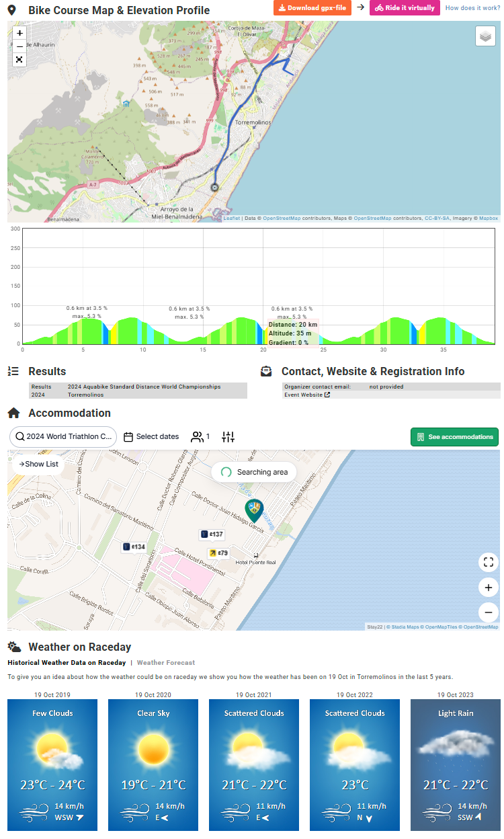The image size is (504, 839).
Task: Toggle fullscreen on the course map
Action: pos(19,59)
